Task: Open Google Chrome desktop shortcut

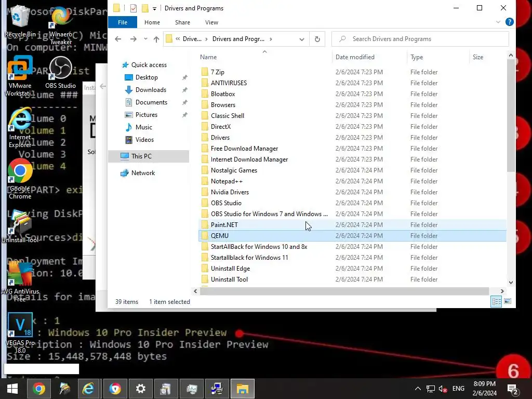Action: [x=20, y=179]
